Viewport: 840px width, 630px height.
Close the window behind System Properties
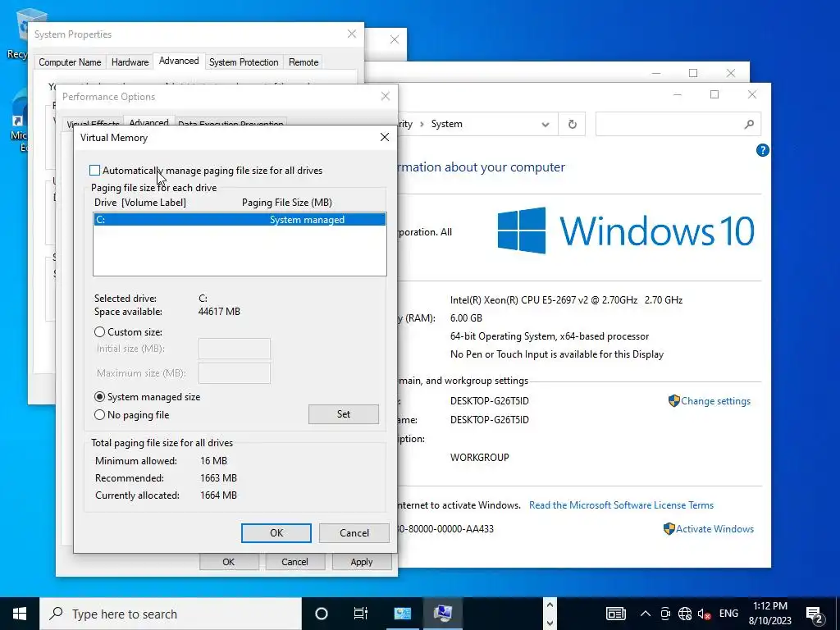click(x=395, y=39)
